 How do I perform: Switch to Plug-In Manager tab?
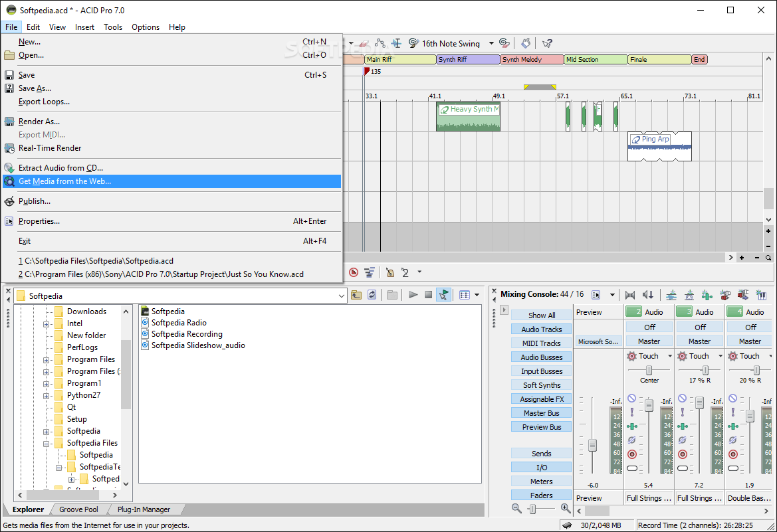tap(144, 509)
